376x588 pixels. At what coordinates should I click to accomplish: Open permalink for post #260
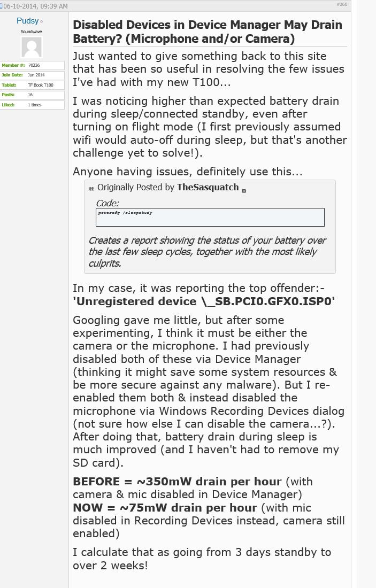pyautogui.click(x=342, y=4)
